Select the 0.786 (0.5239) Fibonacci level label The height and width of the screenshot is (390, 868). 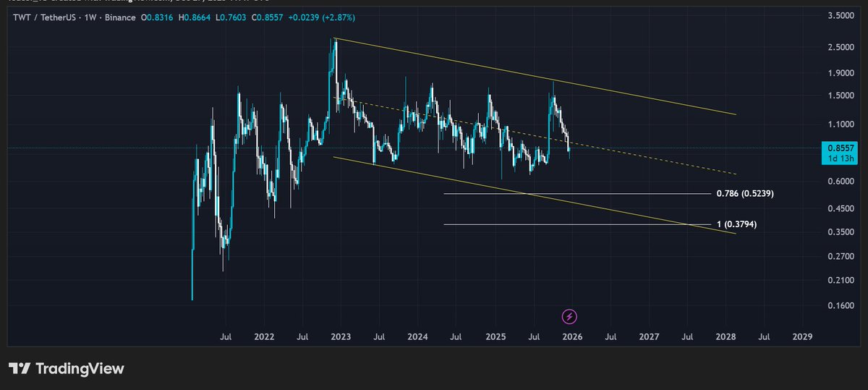coord(745,194)
